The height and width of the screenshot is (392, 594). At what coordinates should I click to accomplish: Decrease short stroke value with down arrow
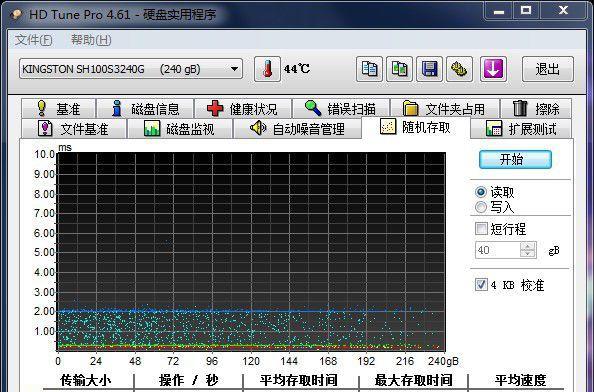click(528, 254)
